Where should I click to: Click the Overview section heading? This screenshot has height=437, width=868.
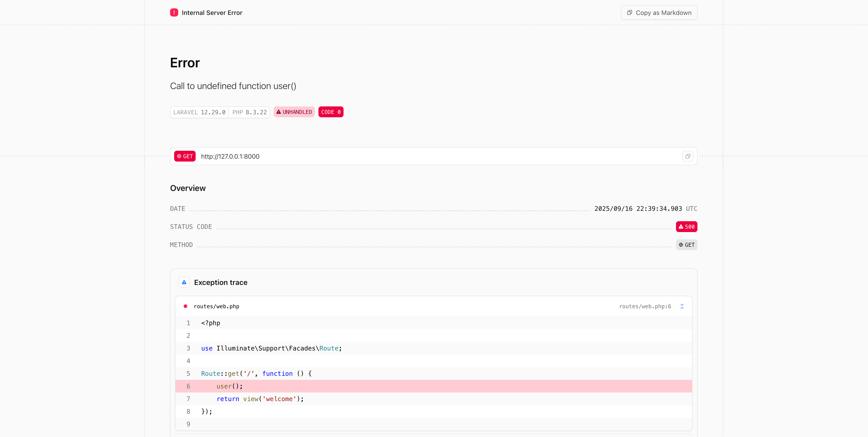click(x=188, y=188)
